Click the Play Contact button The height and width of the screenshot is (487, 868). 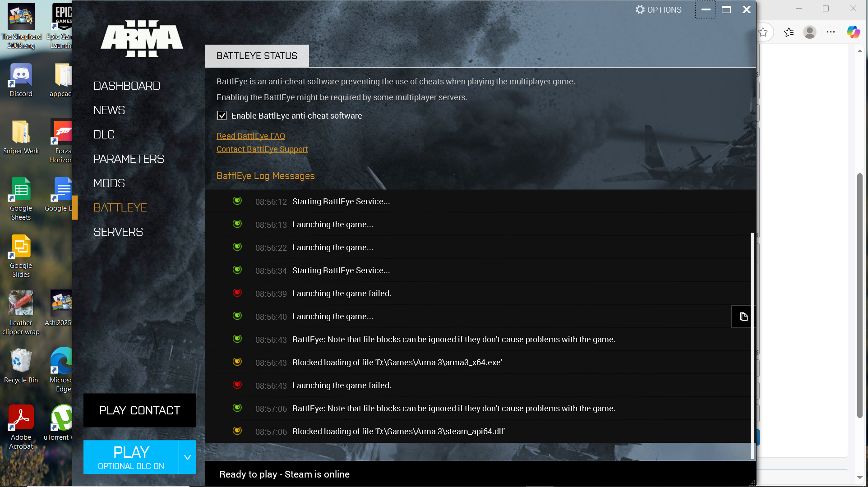pyautogui.click(x=140, y=410)
